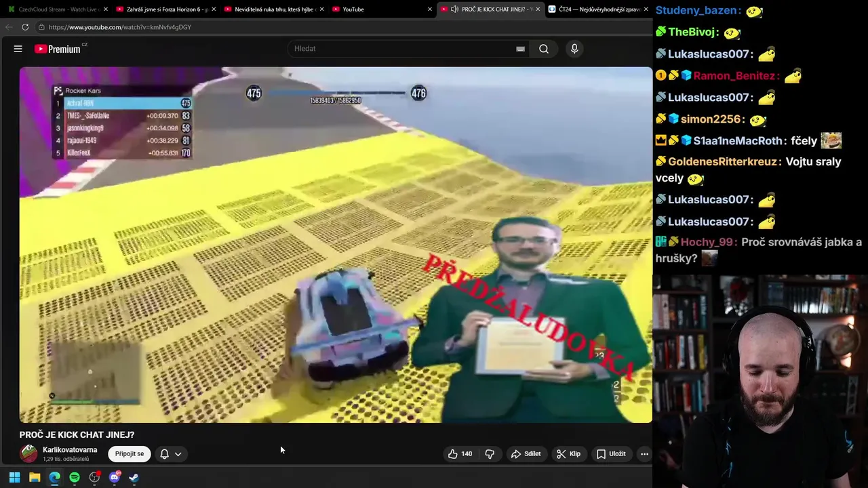Open the Windows Start menu
Image resolution: width=868 pixels, height=488 pixels.
[x=14, y=477]
